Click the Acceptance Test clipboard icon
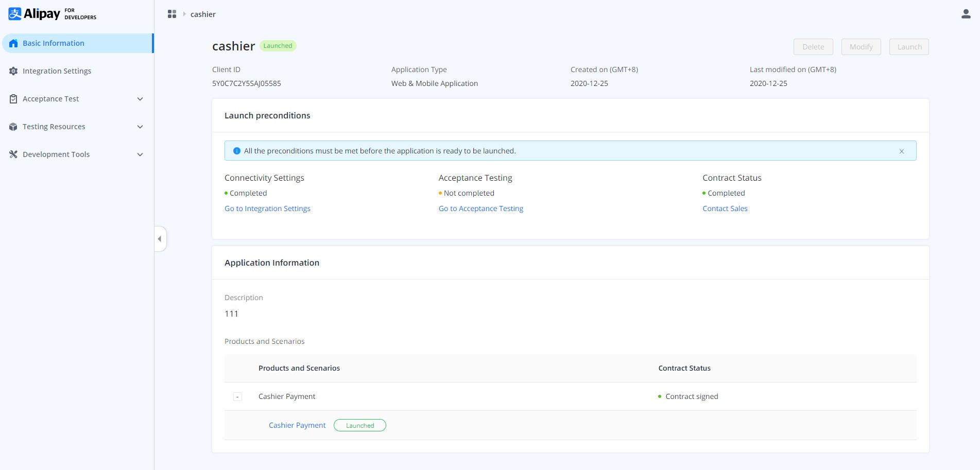 coord(13,99)
